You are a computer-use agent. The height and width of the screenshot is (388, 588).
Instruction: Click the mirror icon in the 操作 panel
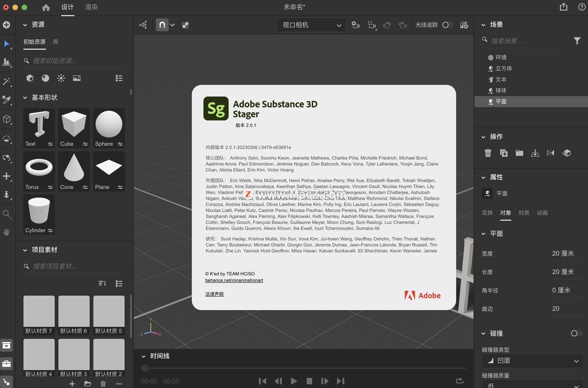550,153
